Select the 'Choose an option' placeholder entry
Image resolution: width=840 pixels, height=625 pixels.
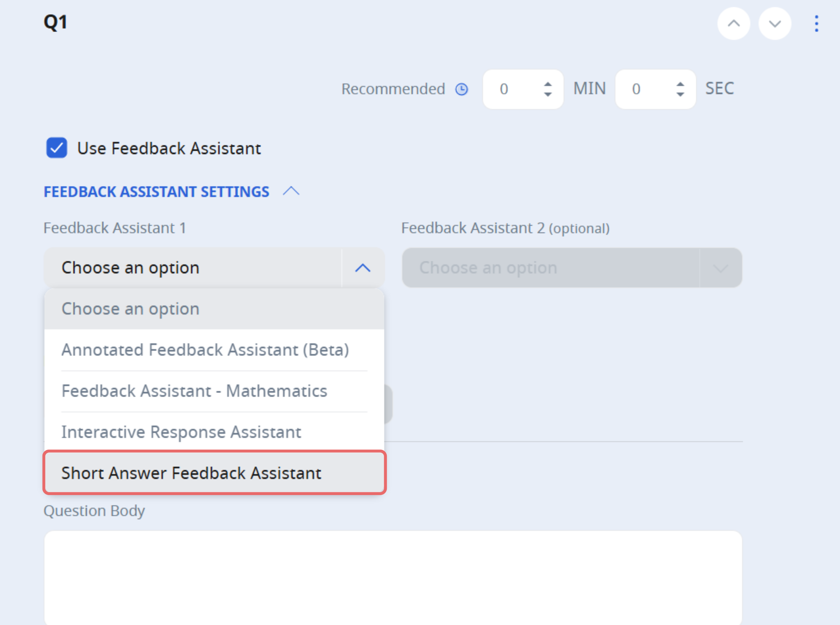[x=214, y=309]
